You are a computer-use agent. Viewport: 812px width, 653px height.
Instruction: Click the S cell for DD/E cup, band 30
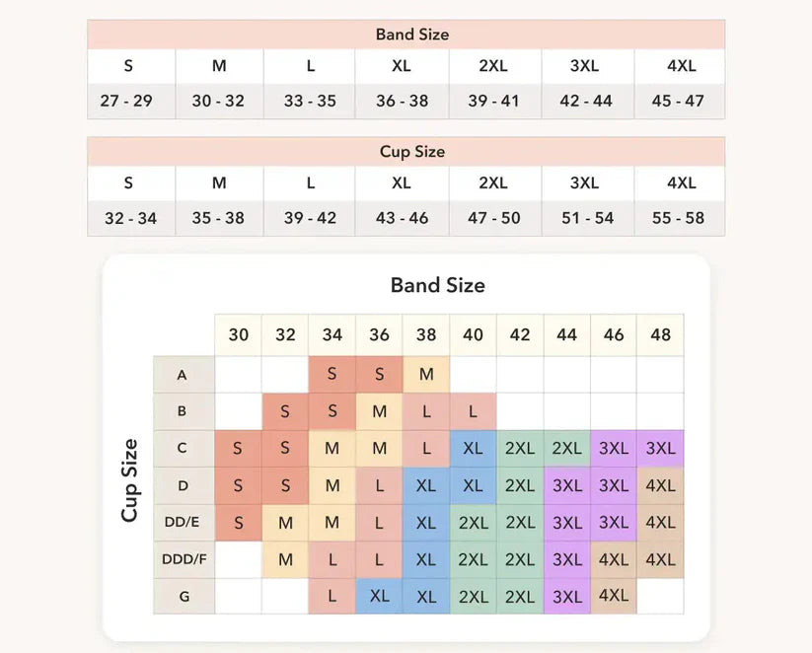238,523
